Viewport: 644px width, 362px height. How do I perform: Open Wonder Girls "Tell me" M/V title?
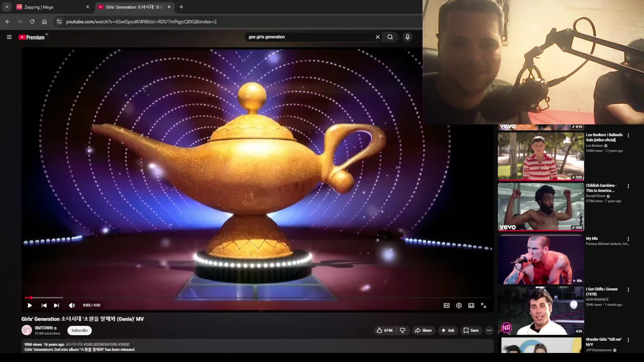(604, 342)
